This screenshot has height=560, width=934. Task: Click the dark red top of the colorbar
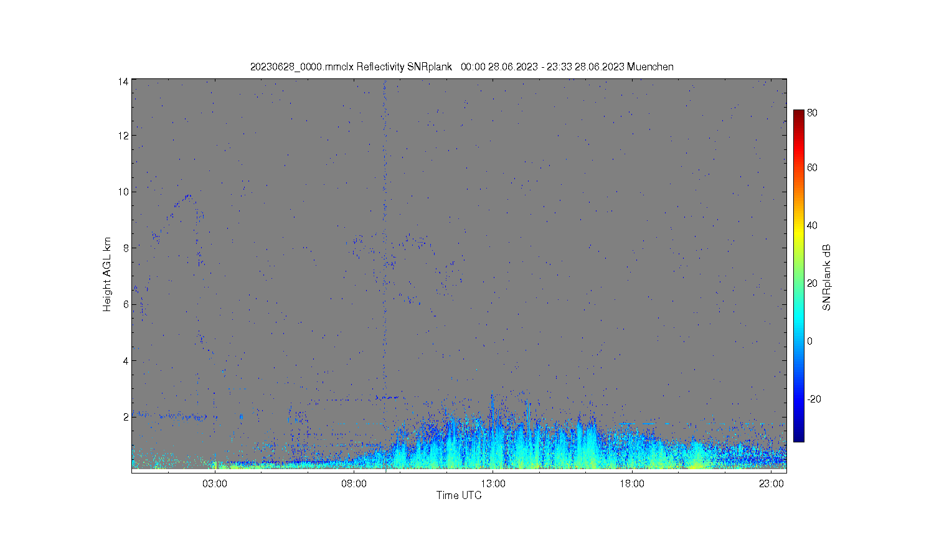tap(799, 114)
